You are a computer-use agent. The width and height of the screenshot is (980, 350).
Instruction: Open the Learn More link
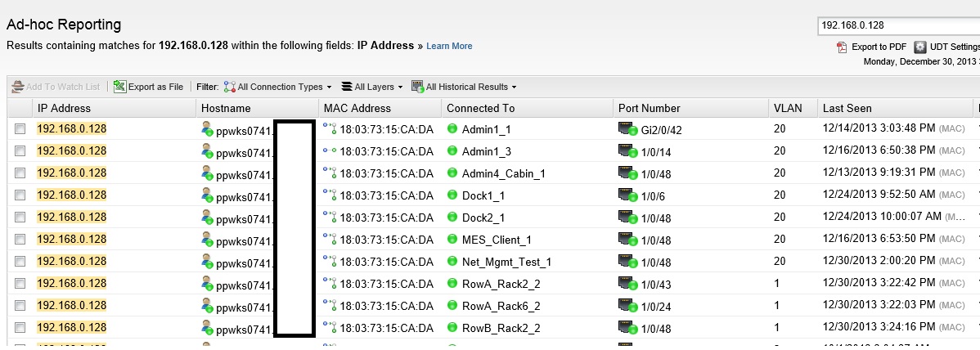(449, 47)
